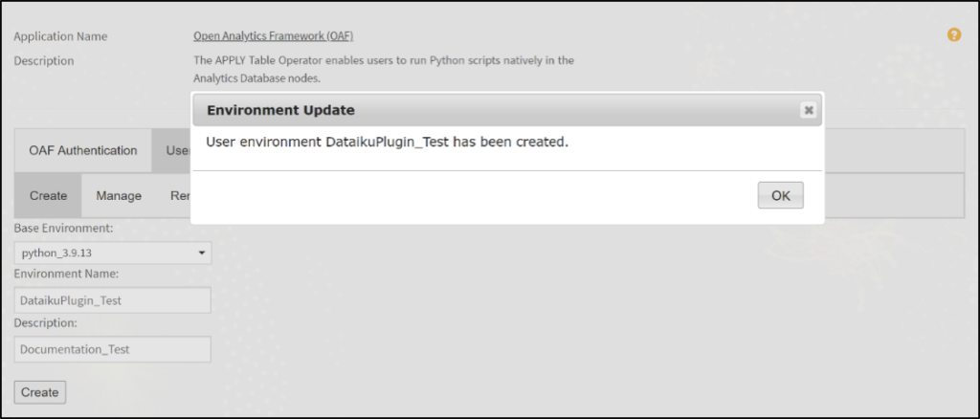The width and height of the screenshot is (980, 419).
Task: Expand the Base Environment python_3.9.13 dropdown
Action: pyautogui.click(x=114, y=254)
